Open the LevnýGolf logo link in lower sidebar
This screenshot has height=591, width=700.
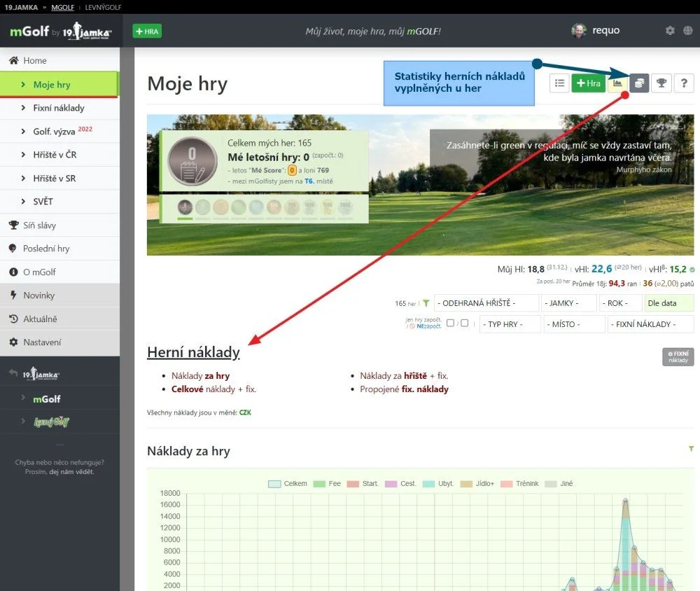tap(52, 422)
